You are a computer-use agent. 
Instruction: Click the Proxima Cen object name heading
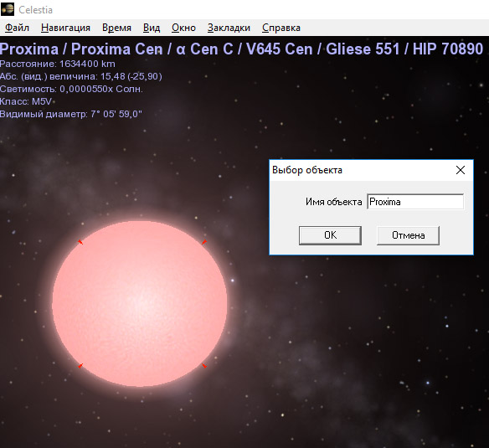(x=116, y=49)
